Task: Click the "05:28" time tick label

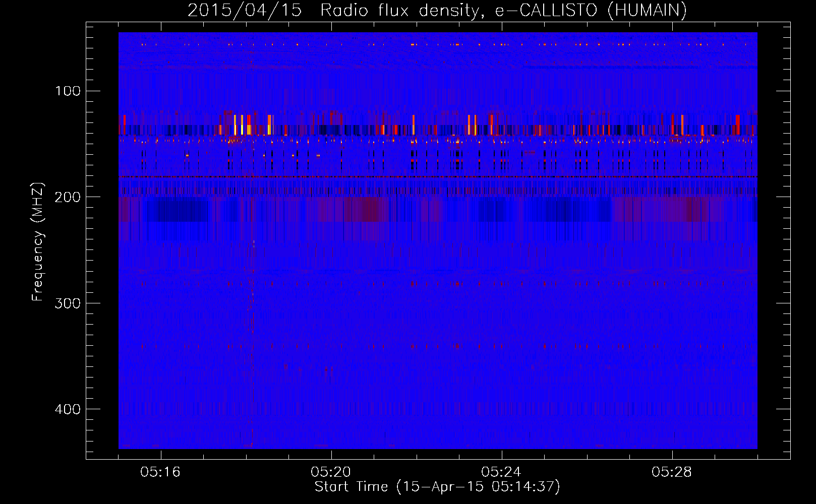Action: click(672, 472)
